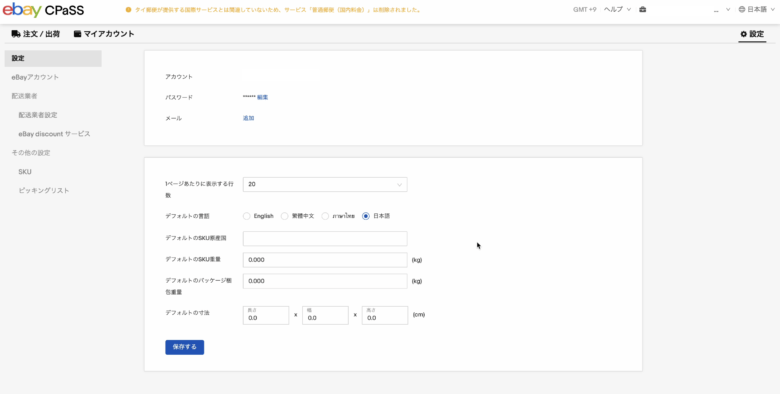Image resolution: width=780 pixels, height=394 pixels.
Task: Click the 追加 link for メール
Action: point(249,118)
